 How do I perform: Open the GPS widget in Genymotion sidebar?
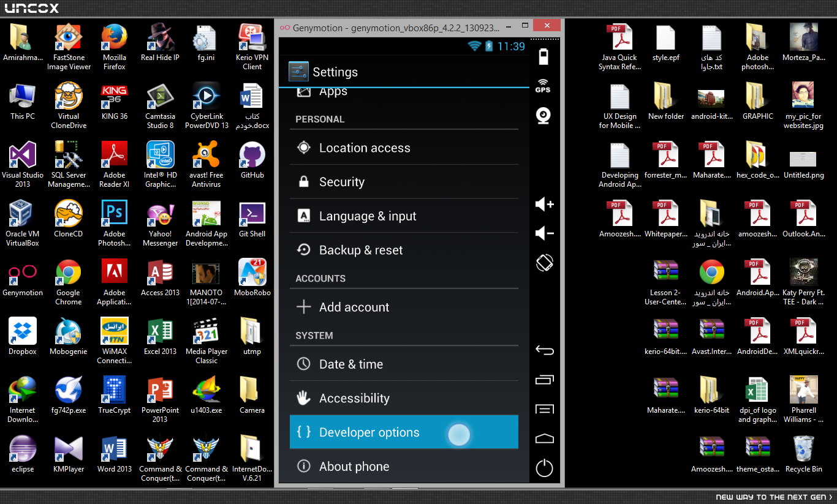tap(543, 86)
